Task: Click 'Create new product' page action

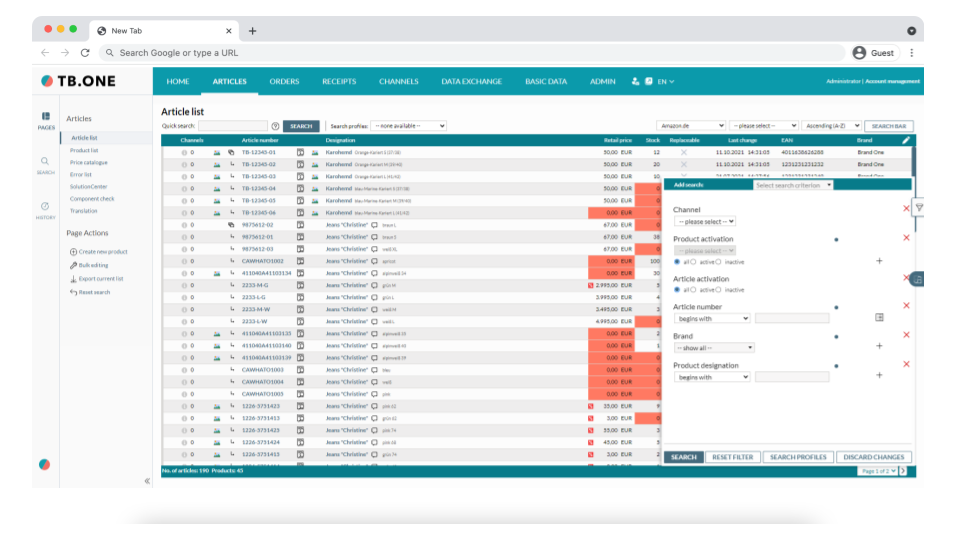Action: coord(103,251)
